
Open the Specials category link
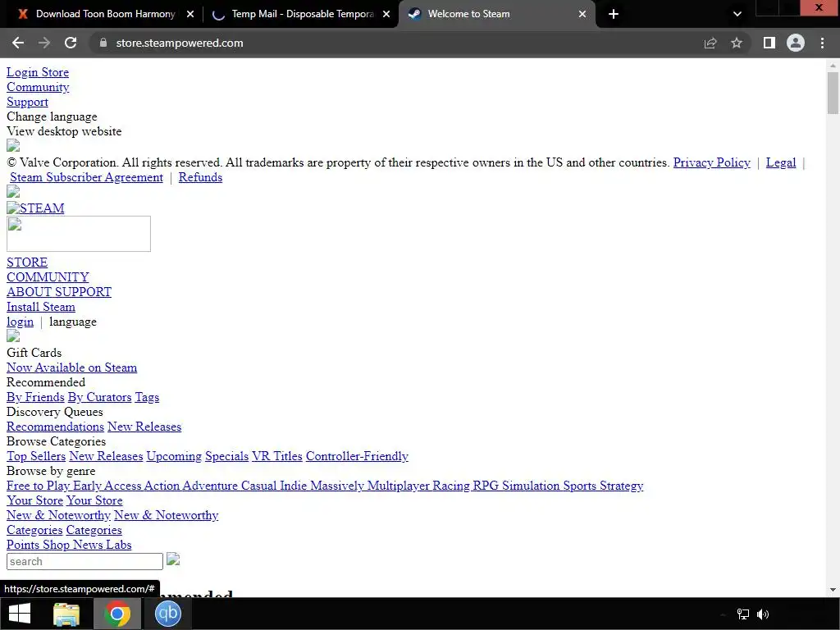click(x=226, y=456)
